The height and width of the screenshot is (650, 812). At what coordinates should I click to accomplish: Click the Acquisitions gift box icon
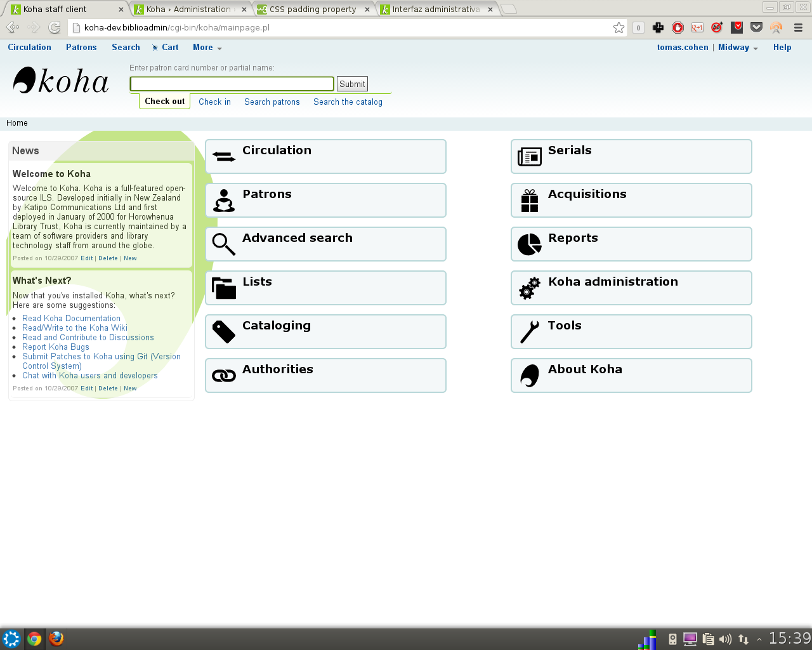(x=530, y=201)
